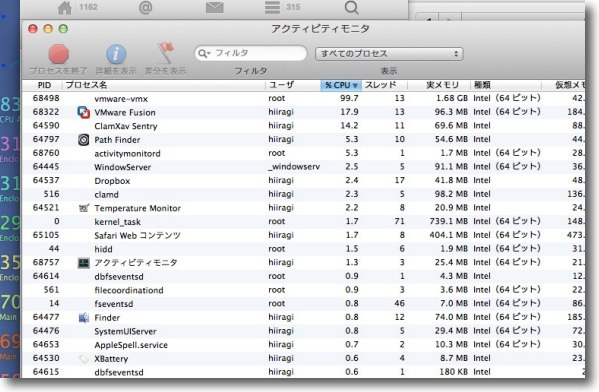Select the Path Finder app icon
The width and height of the screenshot is (599, 392).
click(83, 139)
